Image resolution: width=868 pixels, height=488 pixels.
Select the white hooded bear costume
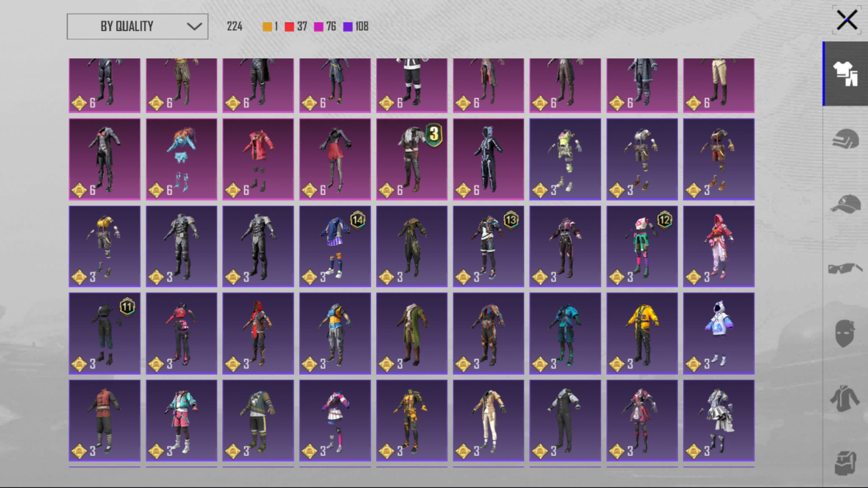(719, 333)
